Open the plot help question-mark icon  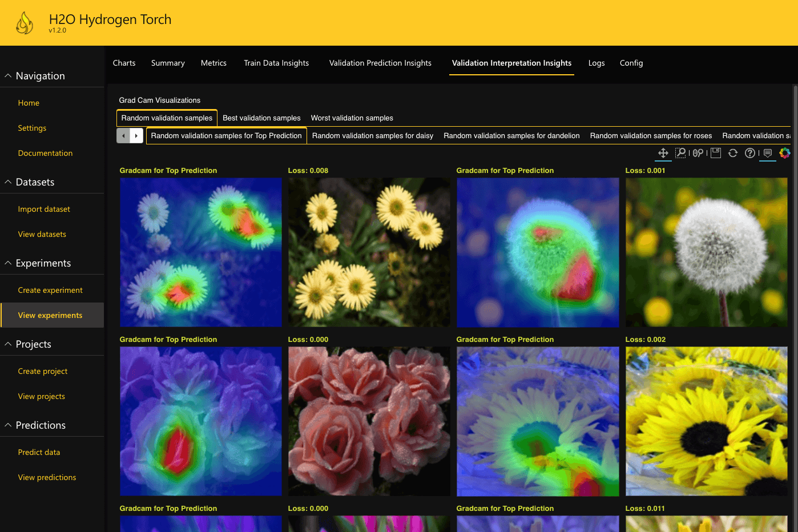point(750,153)
